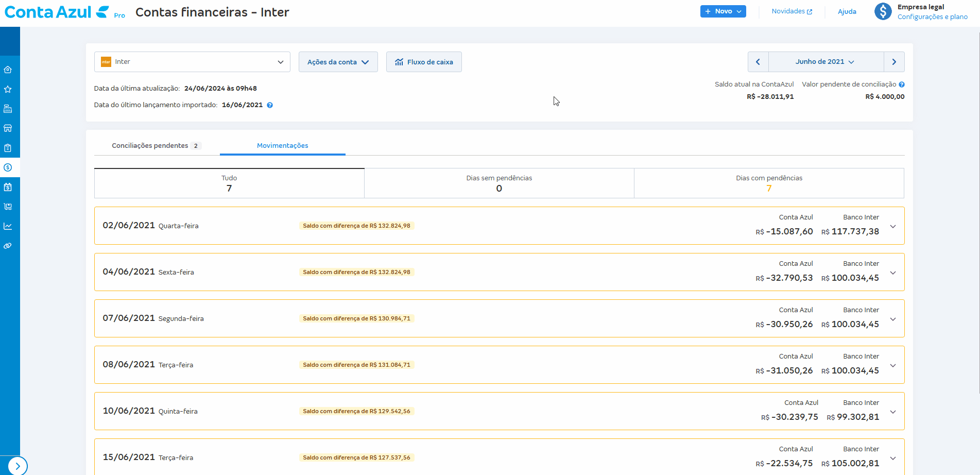Screen dimensions: 980x475
Task: Select the storefront icon in sidebar
Action: click(8, 128)
